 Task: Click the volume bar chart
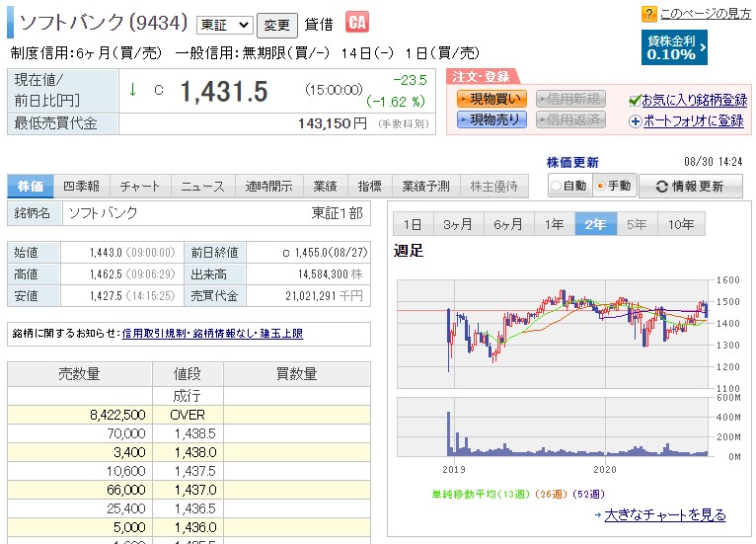tap(555, 427)
